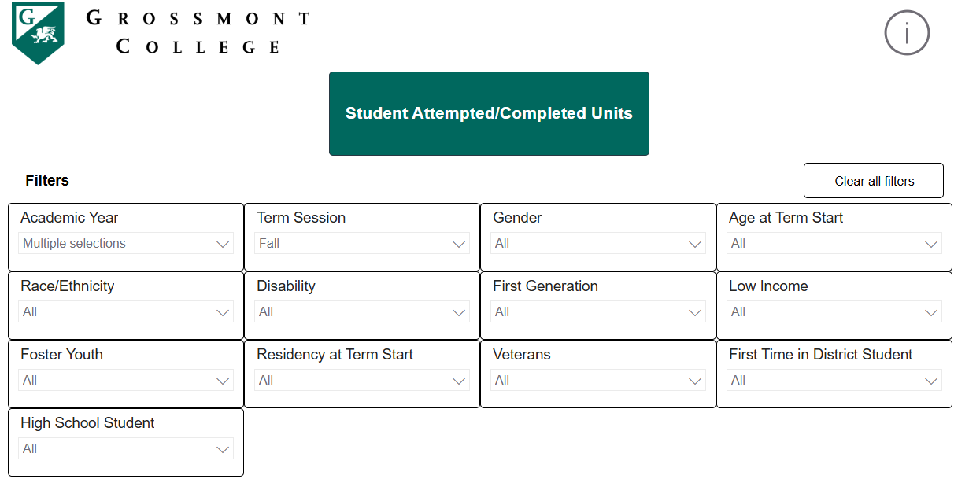Viewport: 980px width, 490px height.
Task: Open the First Time in District Student dropdown
Action: click(833, 380)
